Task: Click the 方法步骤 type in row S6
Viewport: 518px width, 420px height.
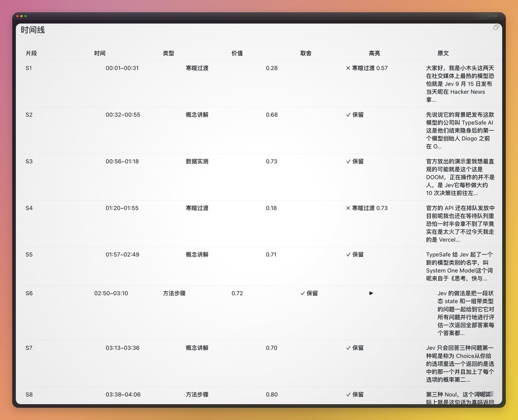Action: pos(174,294)
